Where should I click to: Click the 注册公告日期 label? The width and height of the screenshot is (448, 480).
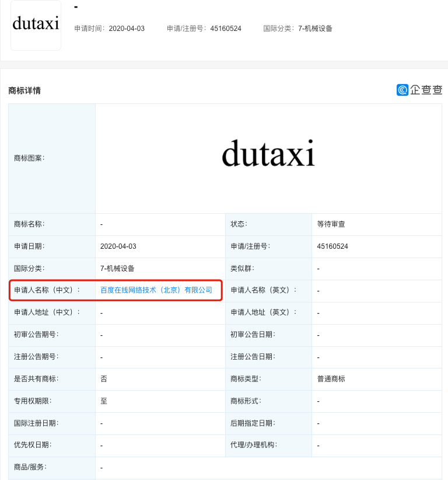pos(253,357)
